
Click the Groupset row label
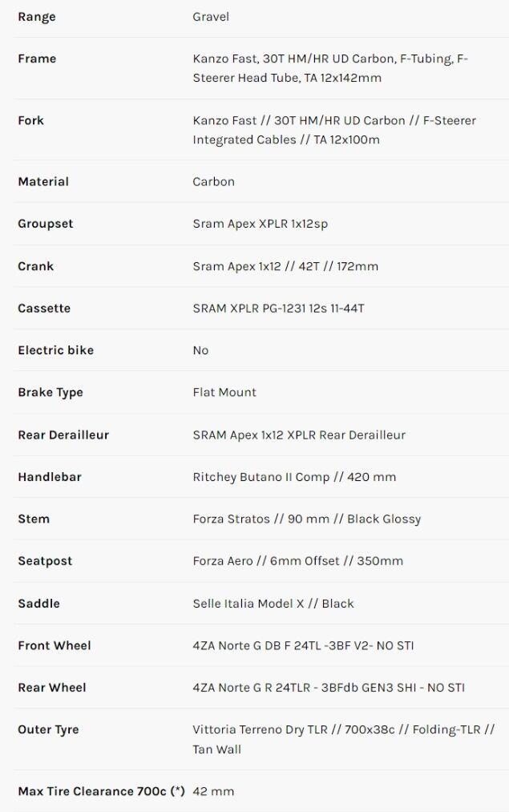[x=45, y=224]
